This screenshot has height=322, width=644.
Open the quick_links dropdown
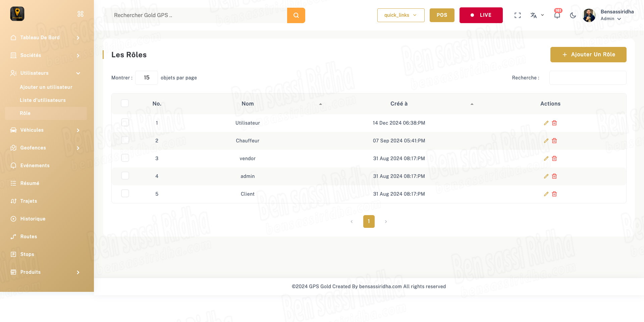(400, 15)
